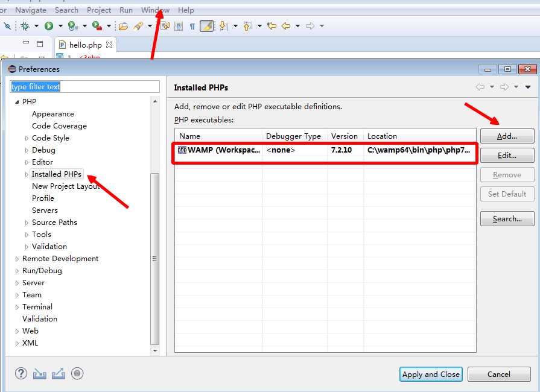Click the Last Edit Location icon
Viewport: 540px width, 392px height.
[272, 26]
